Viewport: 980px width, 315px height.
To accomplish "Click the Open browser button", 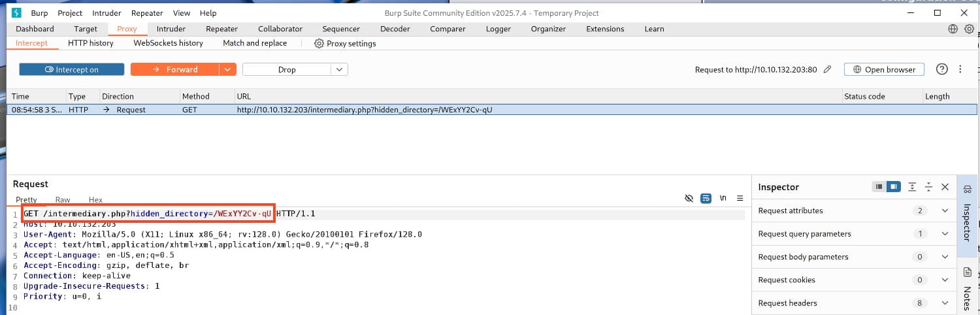I will (884, 69).
